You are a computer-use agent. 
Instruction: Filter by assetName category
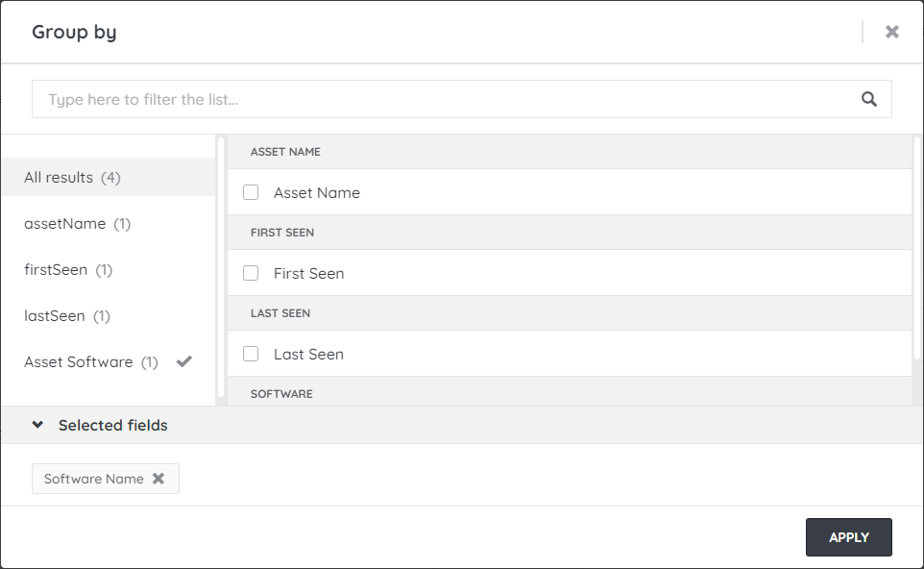pos(77,224)
